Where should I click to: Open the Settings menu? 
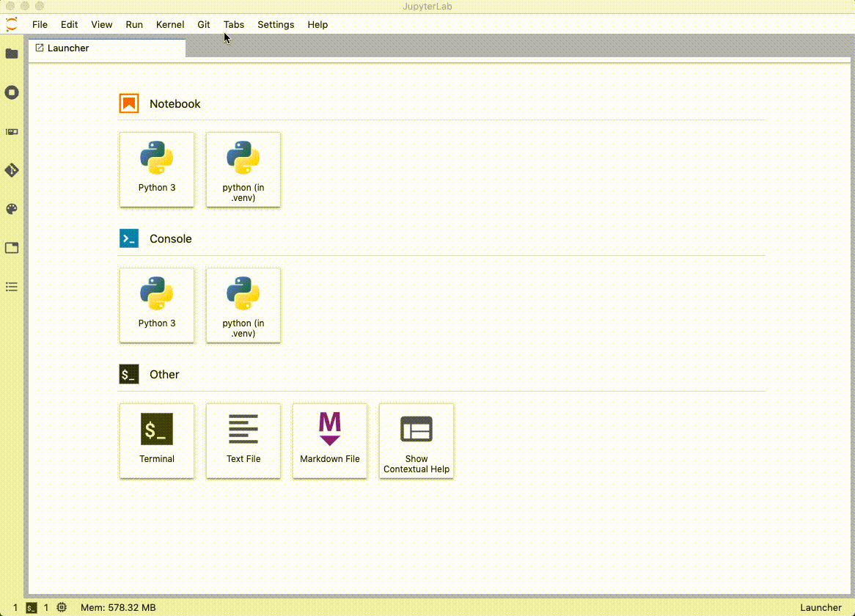(x=276, y=24)
